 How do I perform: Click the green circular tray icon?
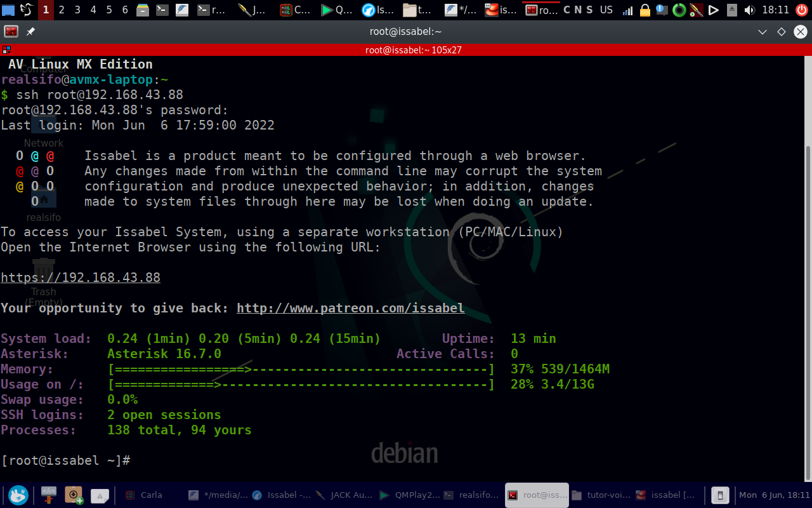pyautogui.click(x=679, y=10)
